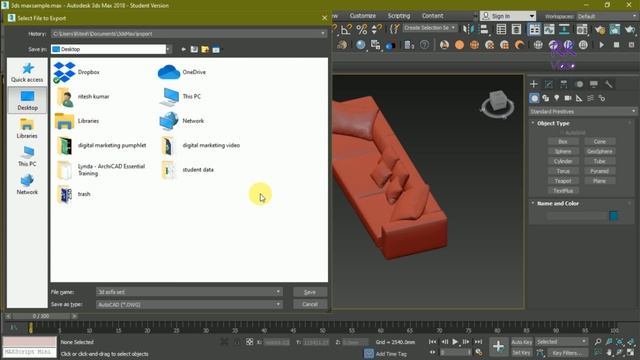
Task: Select the Shapes category icon
Action: 546,98
